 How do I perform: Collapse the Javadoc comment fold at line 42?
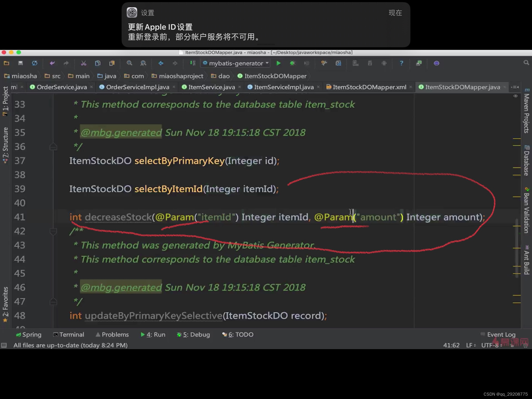click(53, 231)
